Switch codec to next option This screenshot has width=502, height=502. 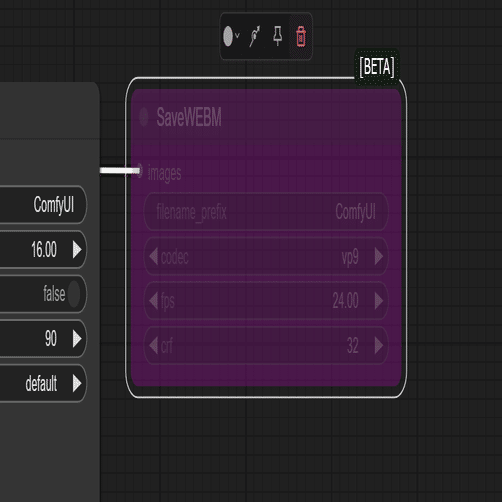(379, 256)
